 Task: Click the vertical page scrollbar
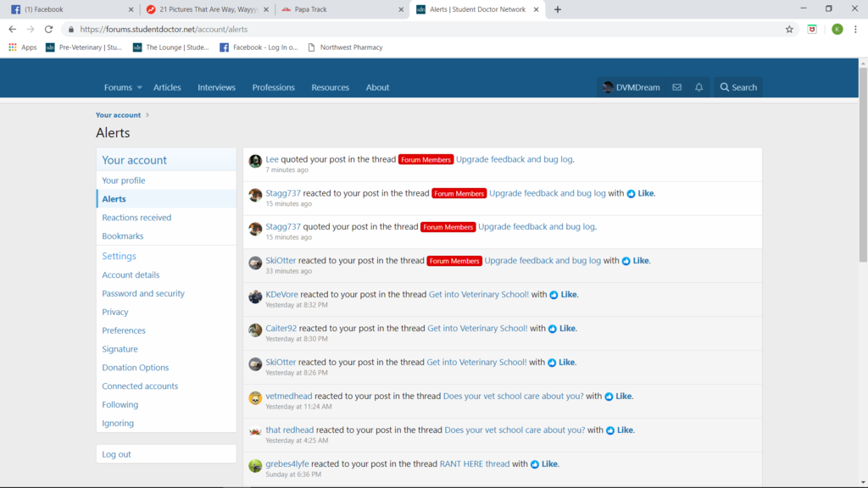click(863, 254)
